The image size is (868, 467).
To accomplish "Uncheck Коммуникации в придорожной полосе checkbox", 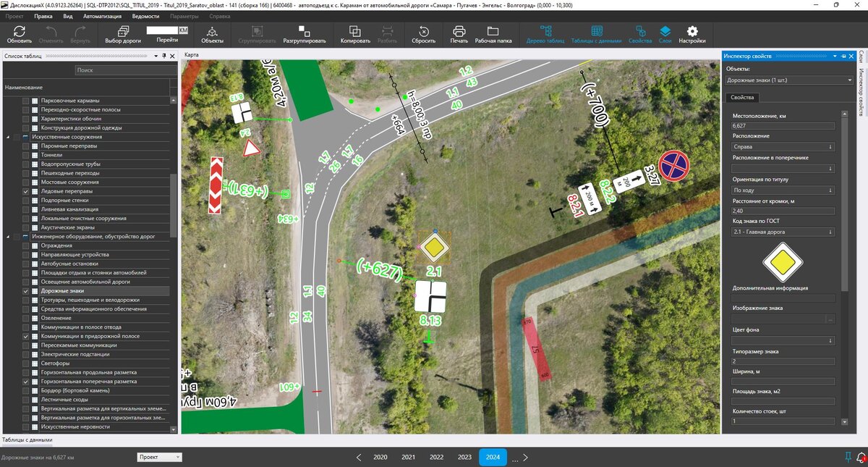I will pyautogui.click(x=26, y=337).
